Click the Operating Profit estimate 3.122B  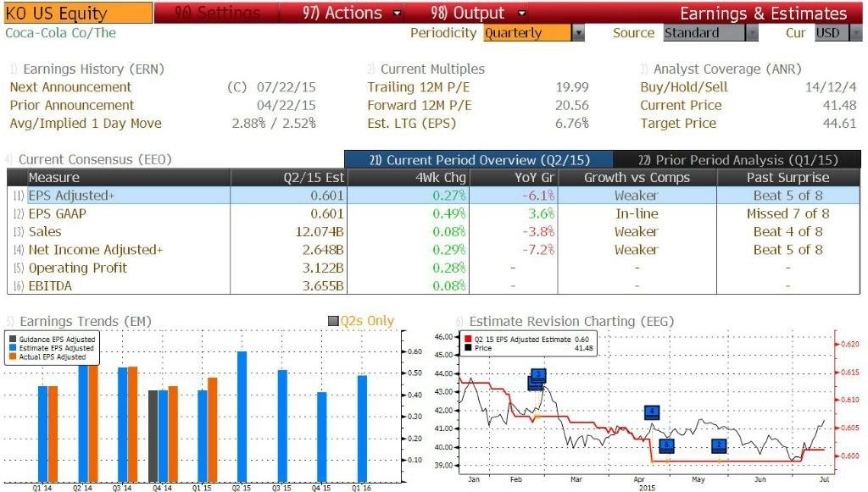323,268
